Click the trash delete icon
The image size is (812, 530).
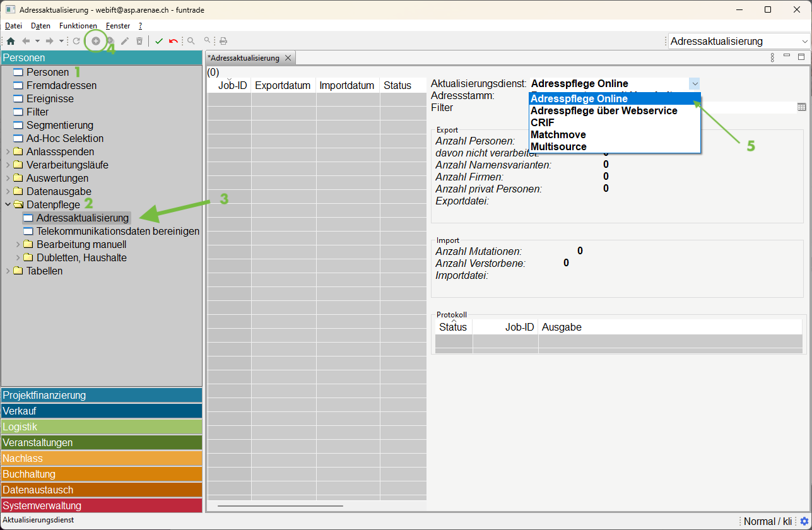[x=139, y=41]
